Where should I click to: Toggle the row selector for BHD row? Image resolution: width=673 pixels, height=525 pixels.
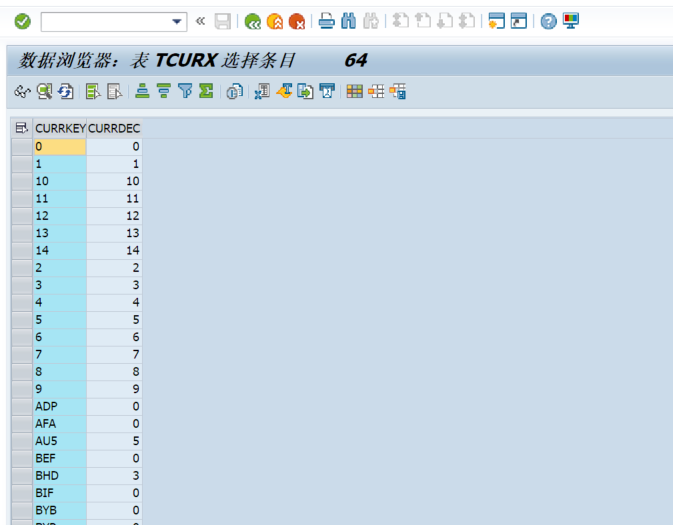(x=22, y=476)
